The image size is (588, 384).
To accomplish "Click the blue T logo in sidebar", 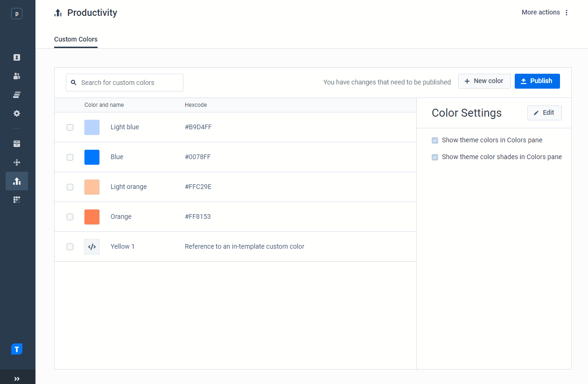I will tap(17, 349).
